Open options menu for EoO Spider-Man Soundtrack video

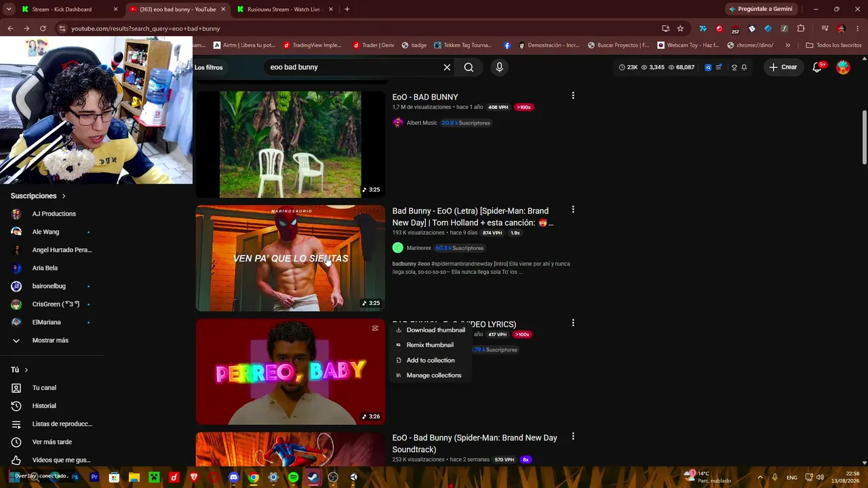[x=573, y=437]
